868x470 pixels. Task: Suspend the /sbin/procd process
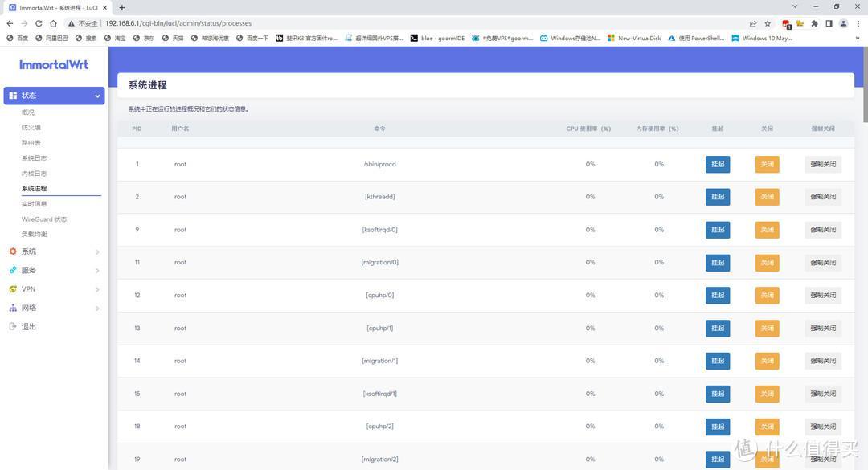point(718,165)
